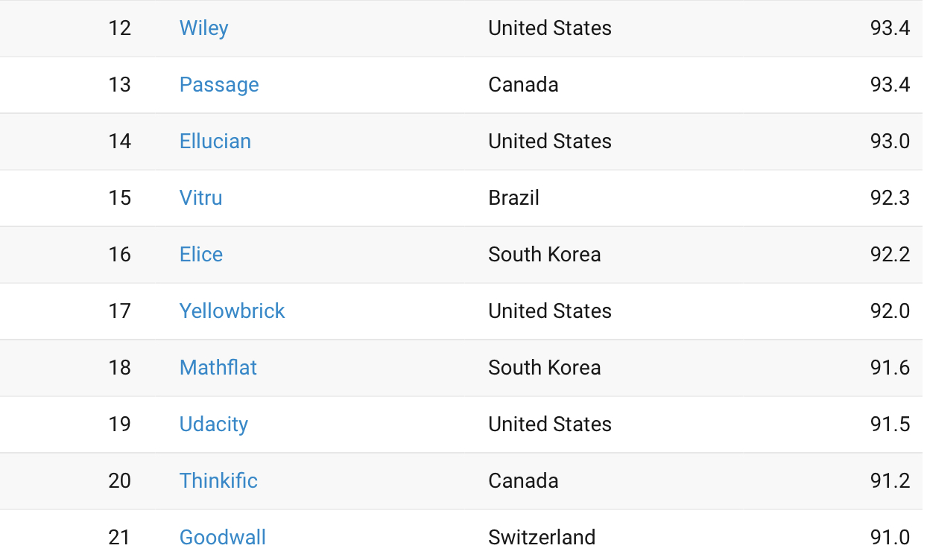Screen dimensions: 927x560
Task: Open the Thinkific company link
Action: point(218,481)
